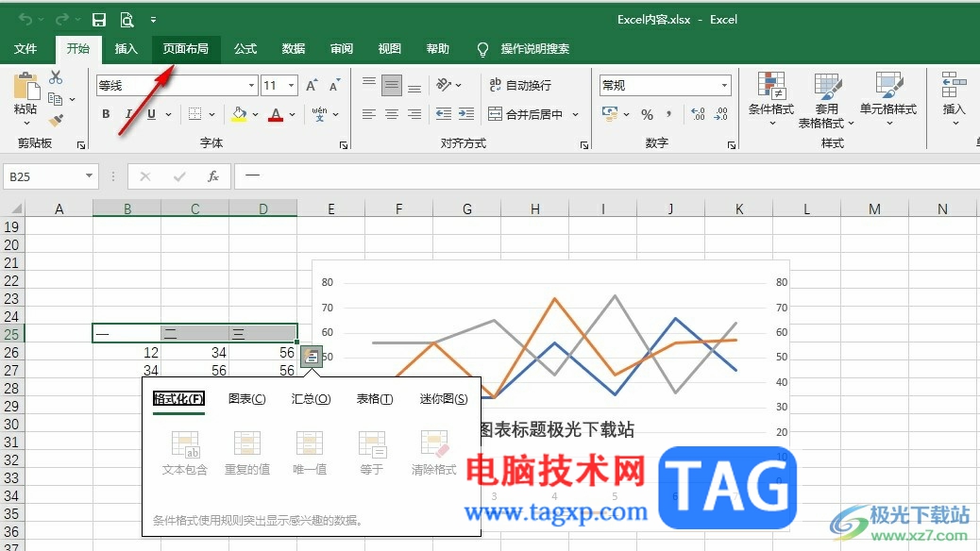Enable 自动换行 wrap text

click(520, 85)
